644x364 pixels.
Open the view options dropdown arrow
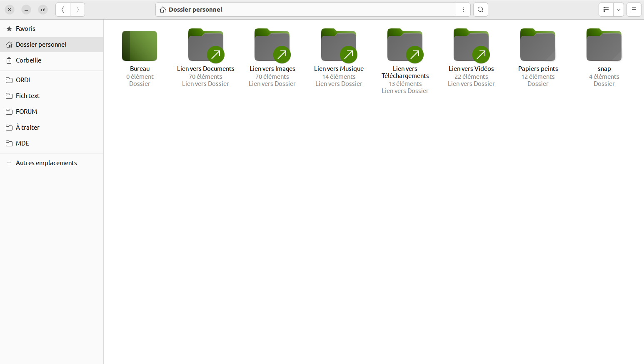(619, 10)
